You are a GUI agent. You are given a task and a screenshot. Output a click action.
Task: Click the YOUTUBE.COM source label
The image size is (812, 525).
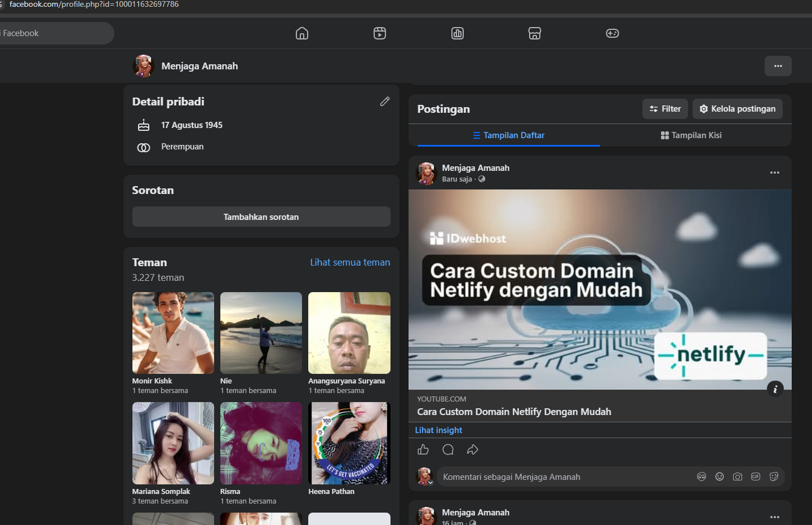442,399
